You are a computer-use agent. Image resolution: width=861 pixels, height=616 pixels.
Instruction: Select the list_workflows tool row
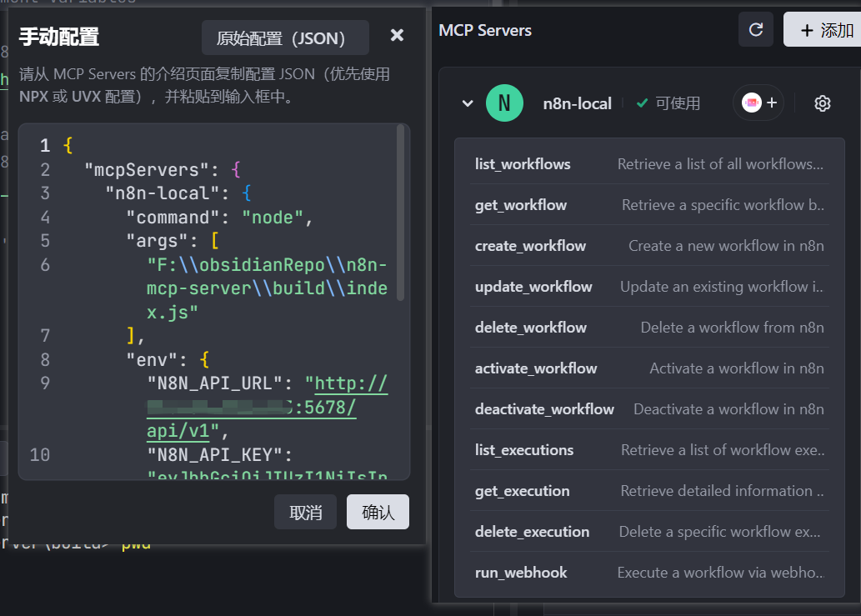[649, 164]
